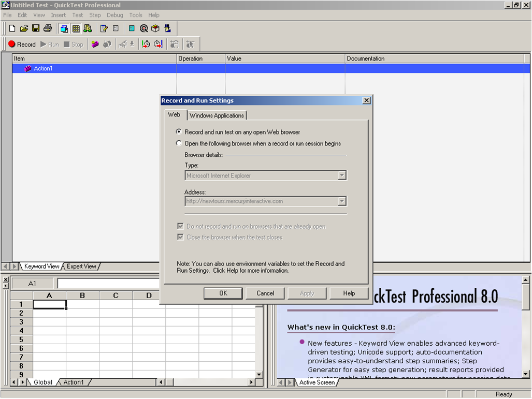Image resolution: width=532 pixels, height=399 pixels.
Task: Switch to the Windows Applications tab
Action: tap(217, 115)
